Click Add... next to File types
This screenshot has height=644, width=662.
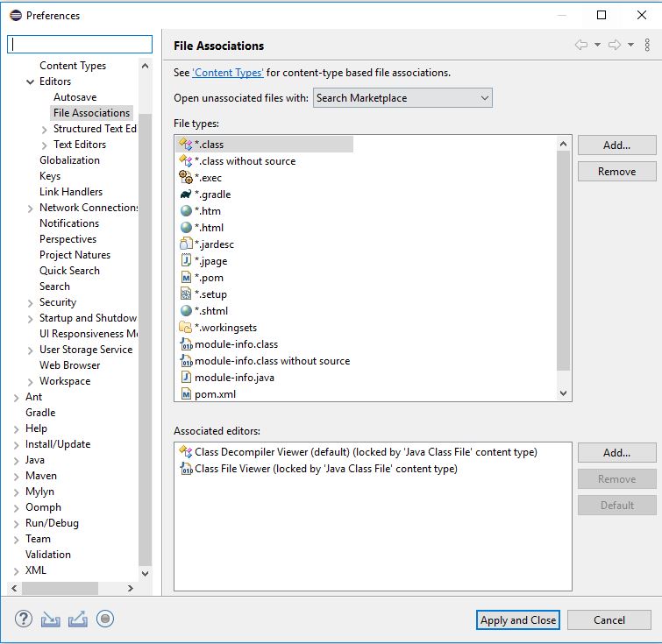coord(616,145)
